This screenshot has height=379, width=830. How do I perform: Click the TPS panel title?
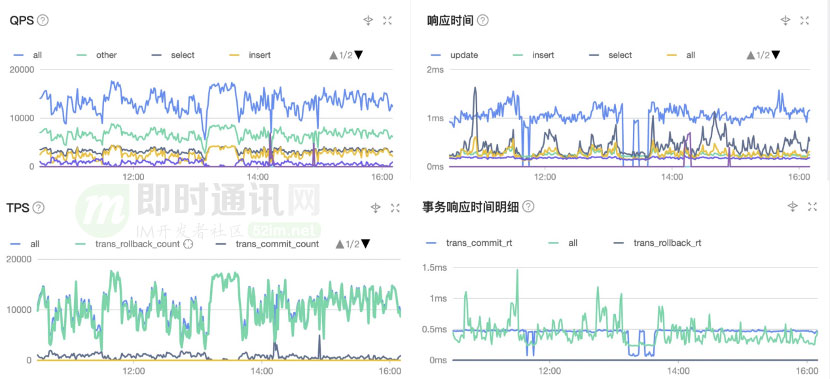(x=17, y=207)
